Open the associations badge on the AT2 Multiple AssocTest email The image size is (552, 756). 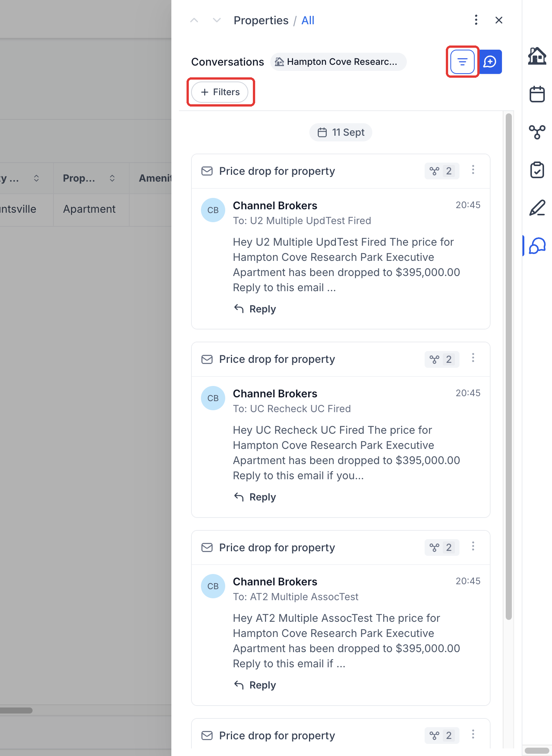tap(442, 547)
